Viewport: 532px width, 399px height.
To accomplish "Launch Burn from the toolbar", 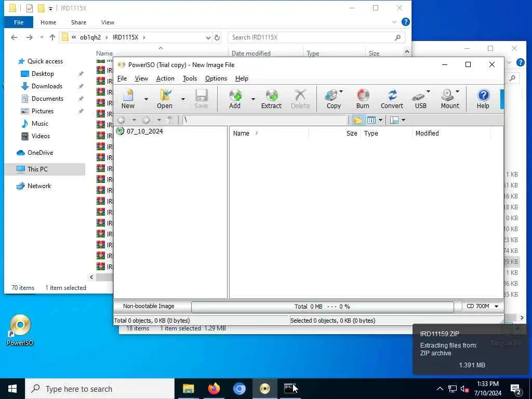I will (x=363, y=99).
